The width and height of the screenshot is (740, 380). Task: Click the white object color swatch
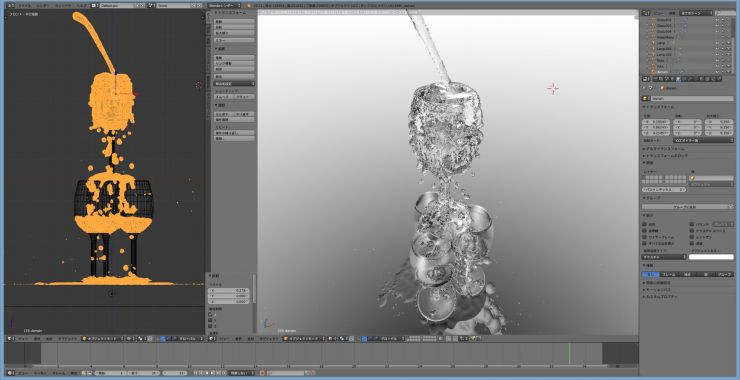tap(711, 257)
